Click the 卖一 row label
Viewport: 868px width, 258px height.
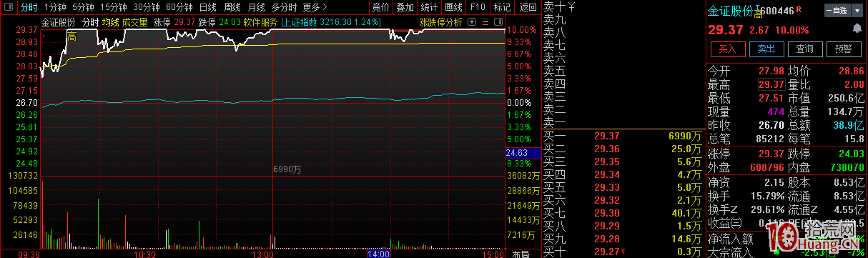coord(555,122)
